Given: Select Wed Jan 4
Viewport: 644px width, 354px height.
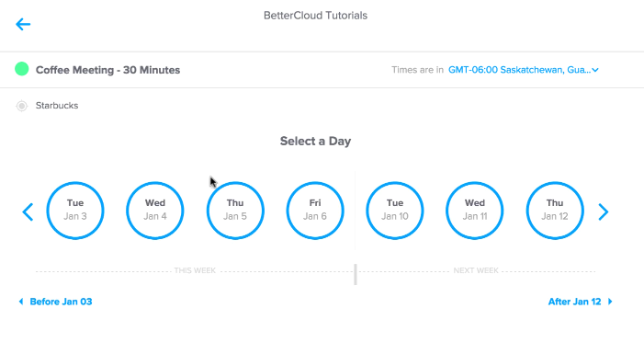Looking at the screenshot, I should click(x=155, y=211).
